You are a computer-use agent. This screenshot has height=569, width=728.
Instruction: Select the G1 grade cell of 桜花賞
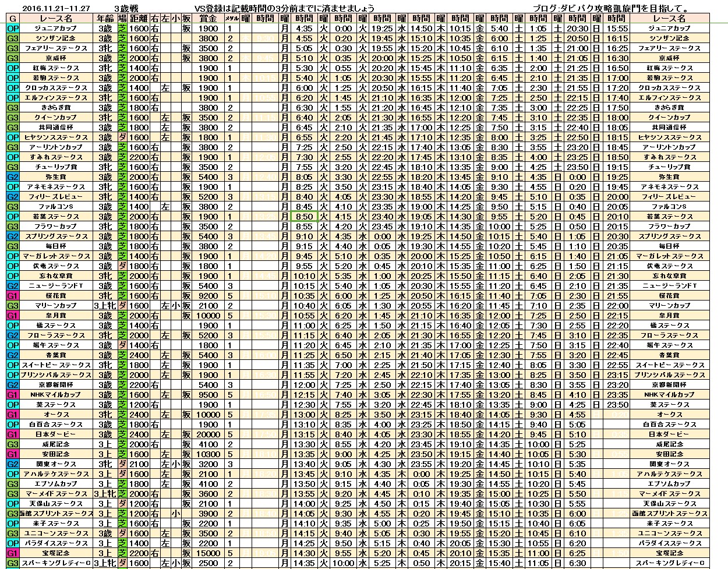pyautogui.click(x=13, y=296)
